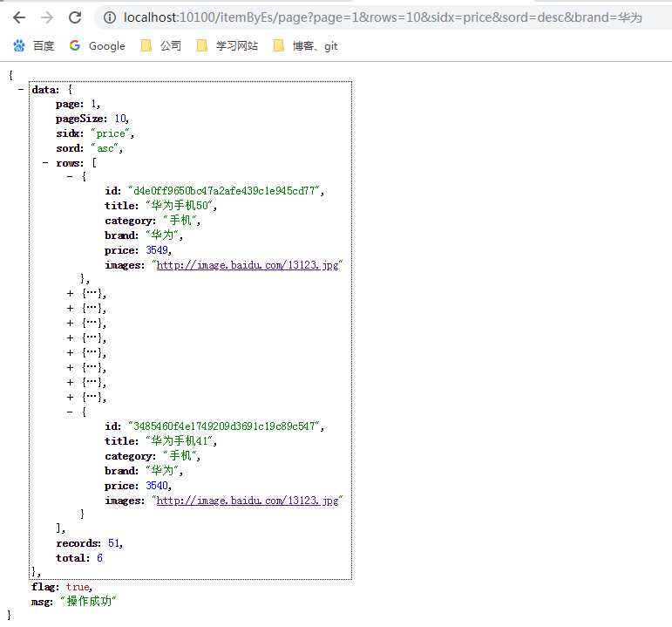
Task: Expand the seventh collapsed row object
Action: [x=70, y=367]
